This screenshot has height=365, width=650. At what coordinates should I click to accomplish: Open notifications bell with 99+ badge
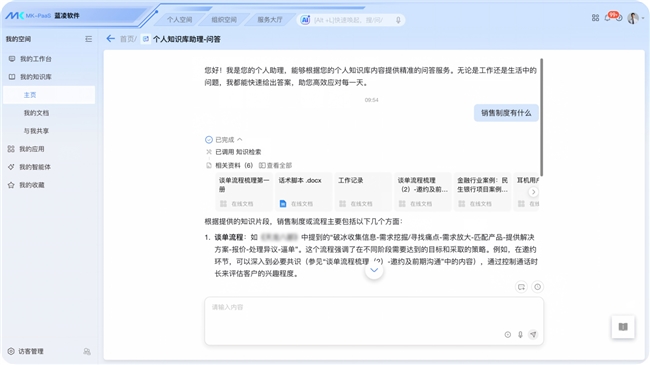(608, 17)
